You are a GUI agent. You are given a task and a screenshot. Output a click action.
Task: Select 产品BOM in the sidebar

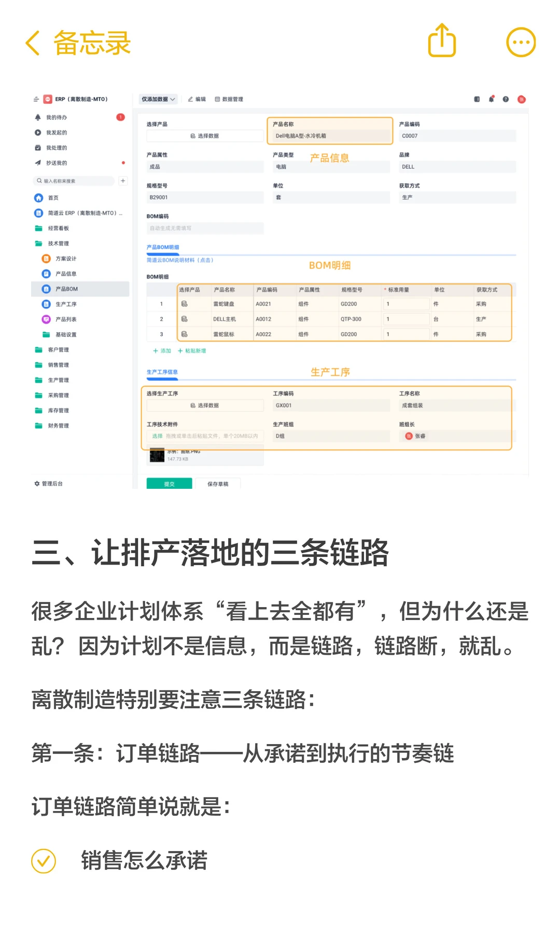pyautogui.click(x=80, y=289)
